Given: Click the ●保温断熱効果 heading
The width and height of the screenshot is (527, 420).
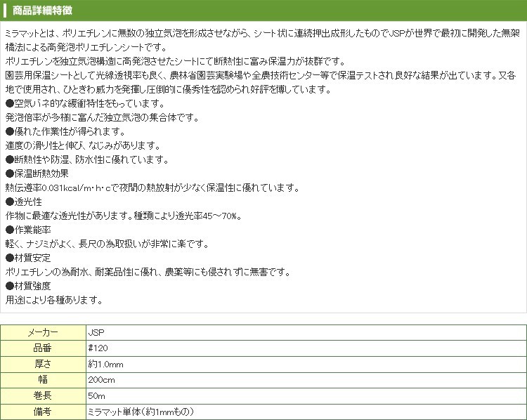Looking at the screenshot, I should click(x=37, y=173).
